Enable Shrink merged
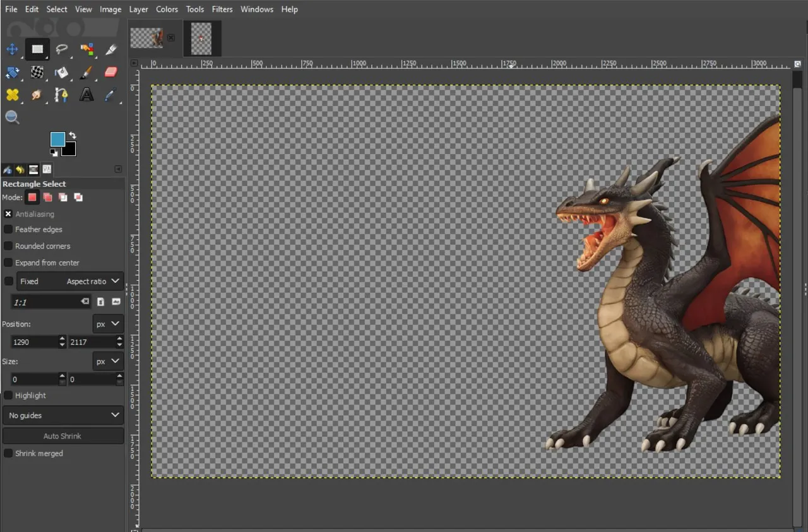 [8, 453]
